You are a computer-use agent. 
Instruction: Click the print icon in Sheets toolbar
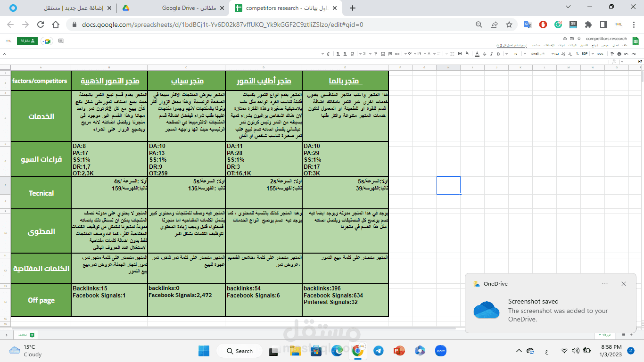(619, 53)
